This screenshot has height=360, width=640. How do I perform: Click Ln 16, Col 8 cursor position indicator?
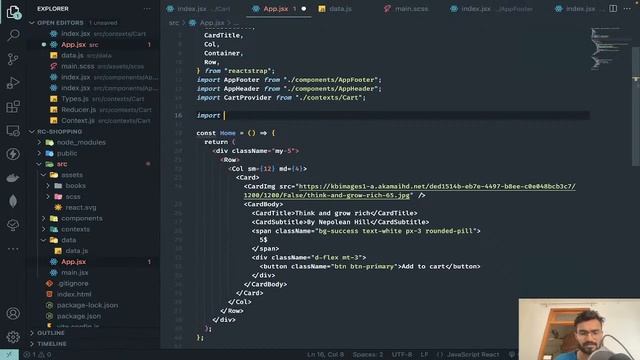[325, 355]
